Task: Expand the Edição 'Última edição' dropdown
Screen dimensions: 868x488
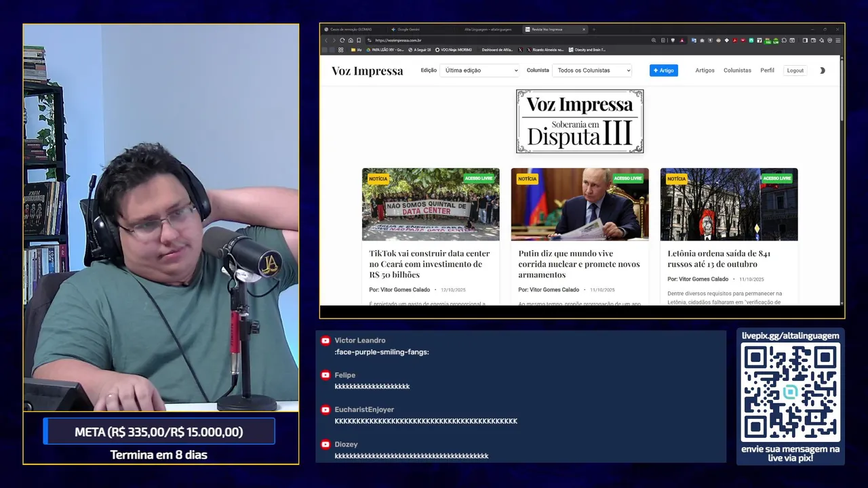Action: (479, 70)
